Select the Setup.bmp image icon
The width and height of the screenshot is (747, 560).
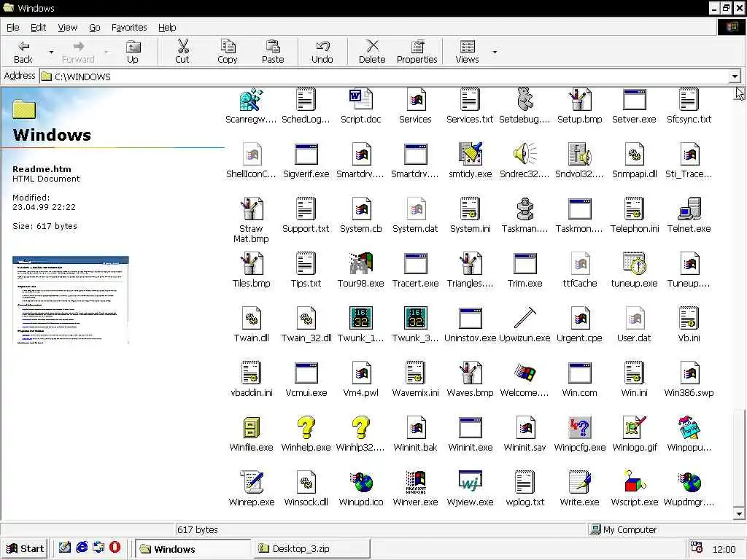click(x=580, y=100)
